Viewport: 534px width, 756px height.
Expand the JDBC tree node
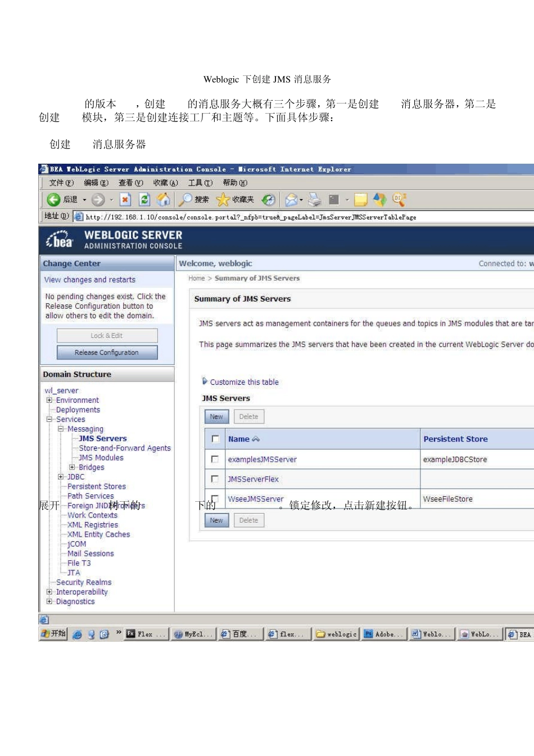coord(61,476)
